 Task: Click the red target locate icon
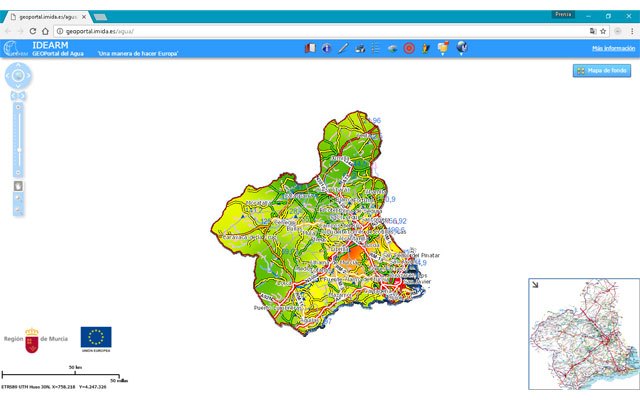point(409,48)
